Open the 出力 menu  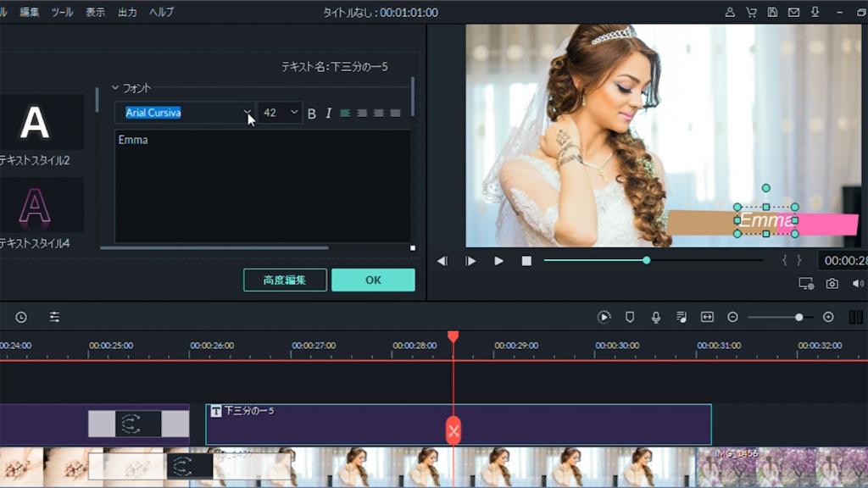click(x=127, y=12)
